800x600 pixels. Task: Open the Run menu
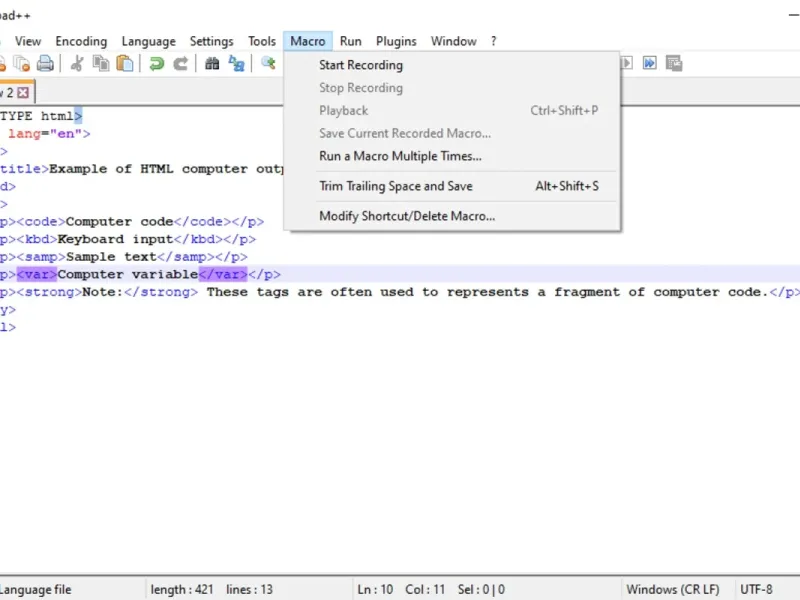(351, 41)
